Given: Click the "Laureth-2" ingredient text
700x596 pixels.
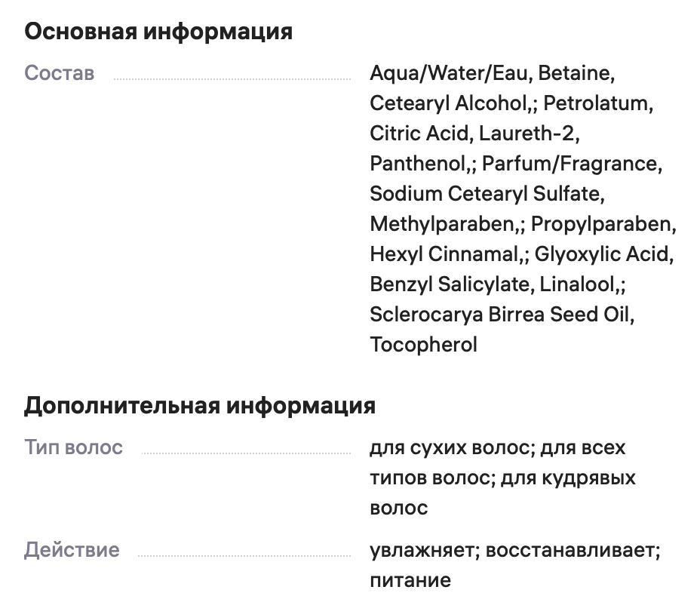Looking at the screenshot, I should click(530, 134).
